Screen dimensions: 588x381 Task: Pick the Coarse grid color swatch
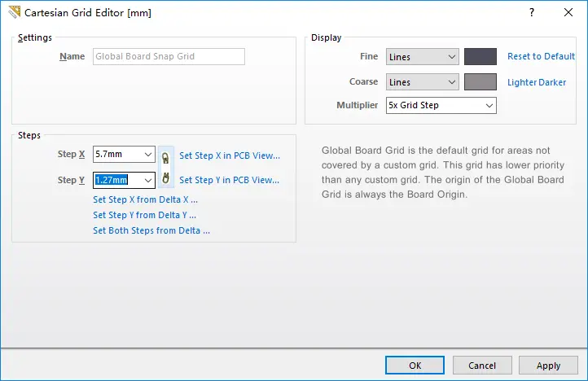(x=480, y=82)
